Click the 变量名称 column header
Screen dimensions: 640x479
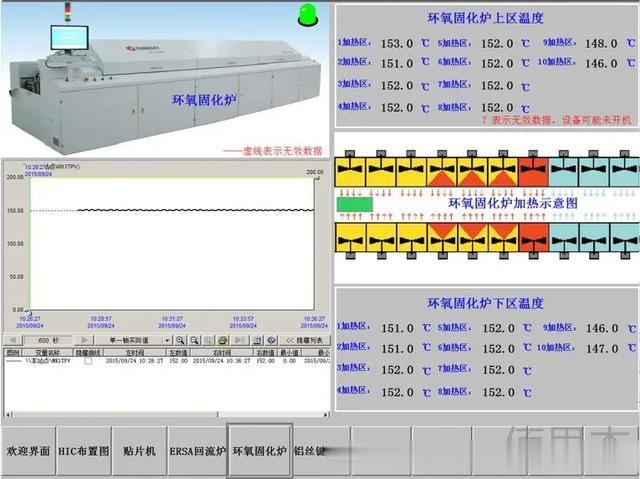pos(47,352)
